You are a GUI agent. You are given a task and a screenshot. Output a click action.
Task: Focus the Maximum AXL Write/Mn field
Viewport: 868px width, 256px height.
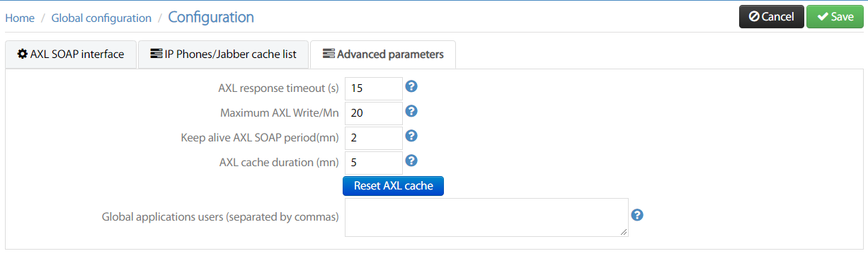tap(373, 113)
